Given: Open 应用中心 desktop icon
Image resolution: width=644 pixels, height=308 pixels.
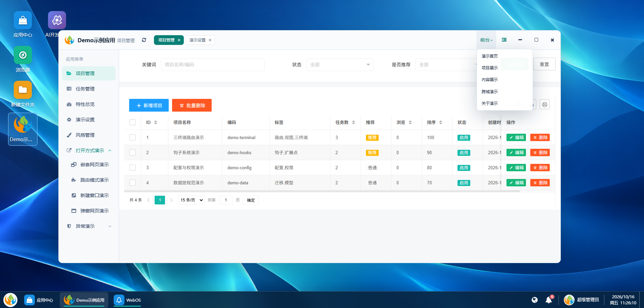Looking at the screenshot, I should pyautogui.click(x=23, y=24).
